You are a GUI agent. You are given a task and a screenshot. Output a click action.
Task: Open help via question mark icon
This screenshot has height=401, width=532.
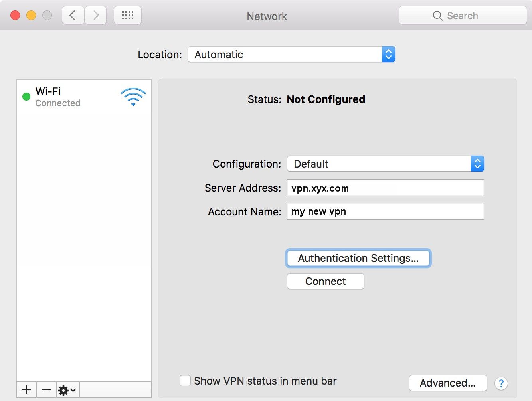click(x=501, y=383)
